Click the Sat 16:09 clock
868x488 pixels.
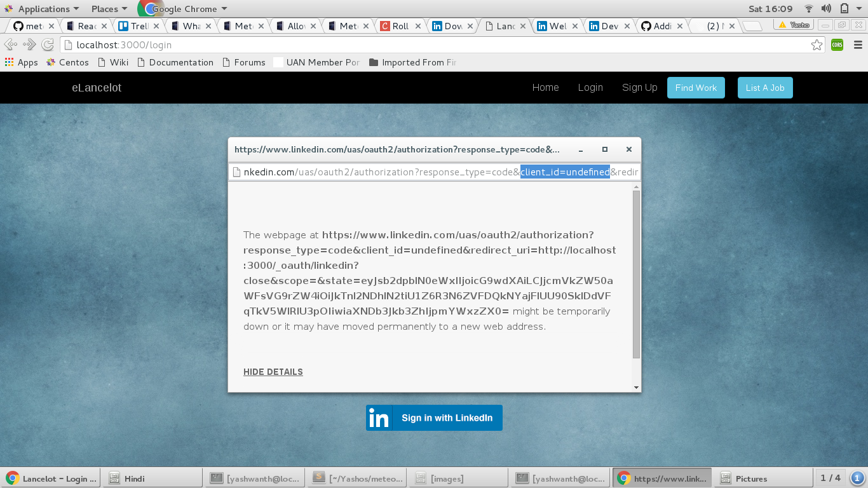tap(770, 9)
